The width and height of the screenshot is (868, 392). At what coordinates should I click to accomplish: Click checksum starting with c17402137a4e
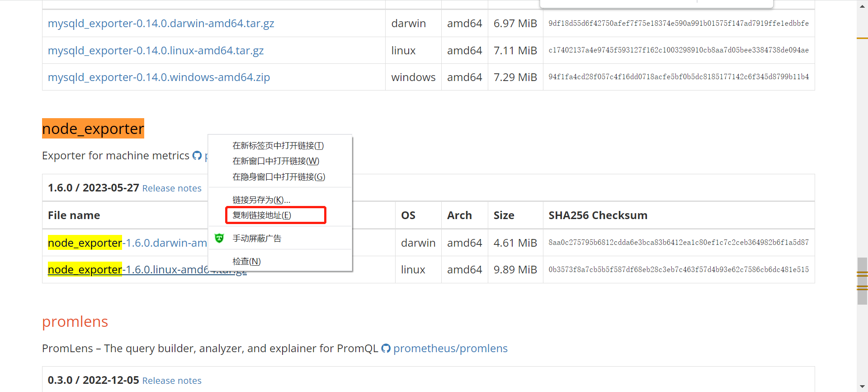tap(679, 50)
